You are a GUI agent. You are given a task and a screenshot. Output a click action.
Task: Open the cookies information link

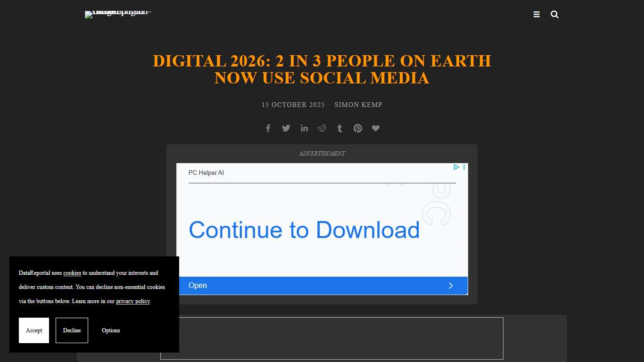click(x=72, y=273)
